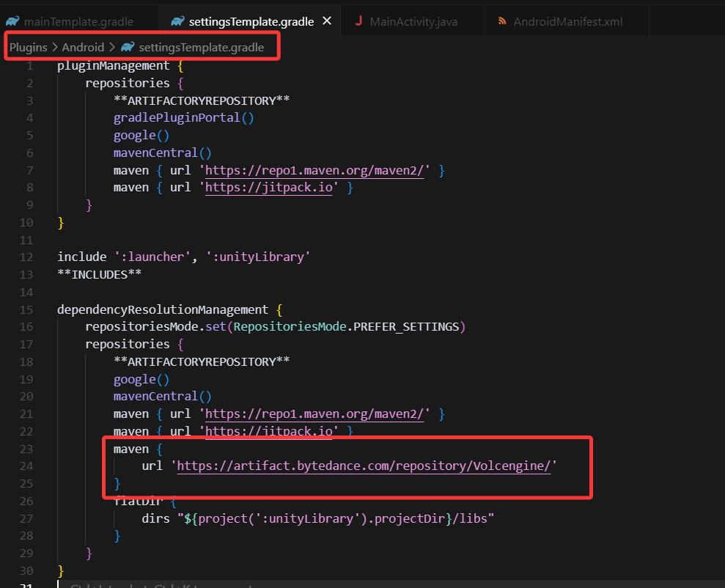Viewport: 725px width, 588px height.
Task: Click the Java icon on MainActivity.java tab
Action: tap(358, 21)
